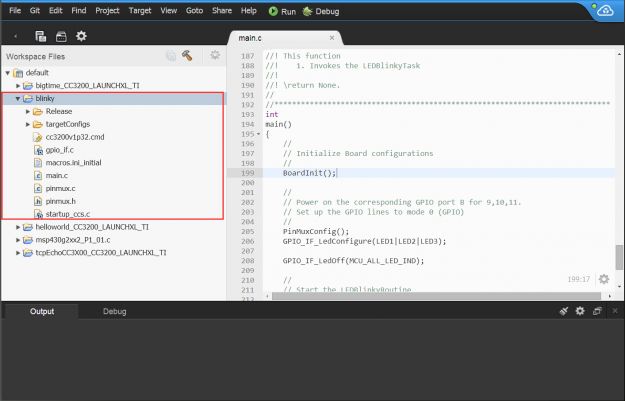The image size is (625, 401).
Task: Click the editor vertical scrollbar thumb
Action: (x=619, y=258)
